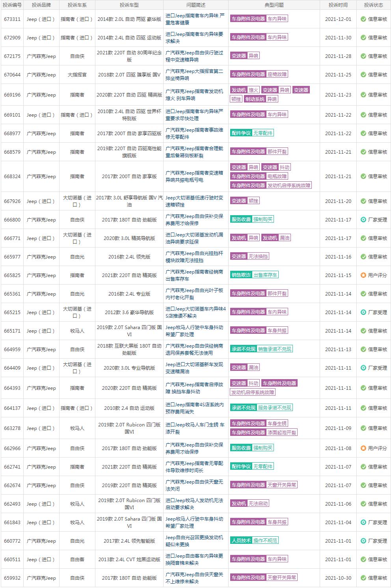This screenshot has height=588, width=391.
Task: Click green check icon for complaint 667926
Action: tap(363, 201)
